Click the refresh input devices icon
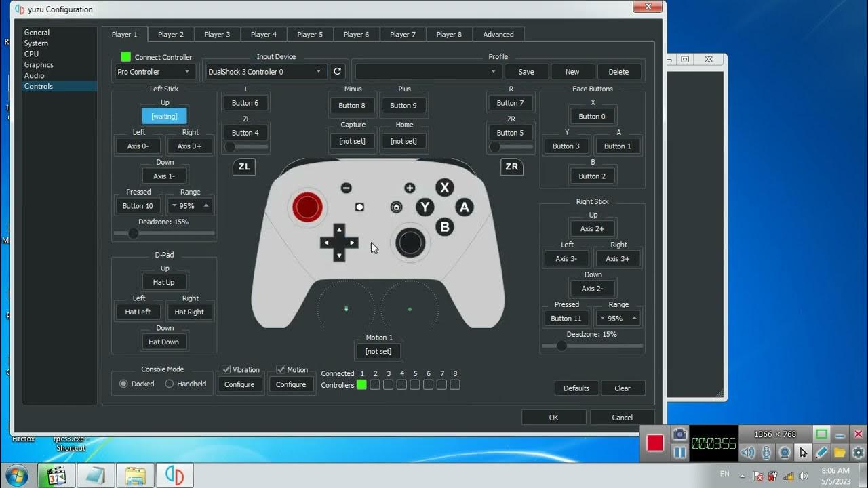 pyautogui.click(x=337, y=71)
